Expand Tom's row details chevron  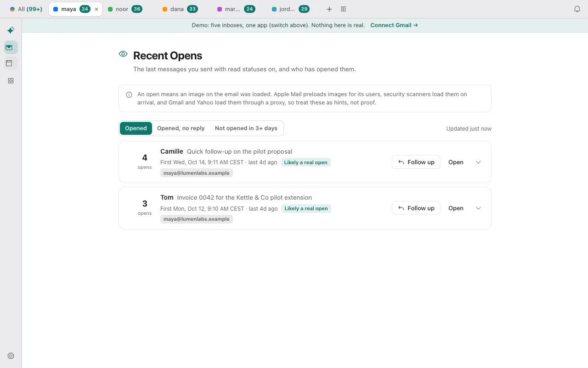coord(478,208)
